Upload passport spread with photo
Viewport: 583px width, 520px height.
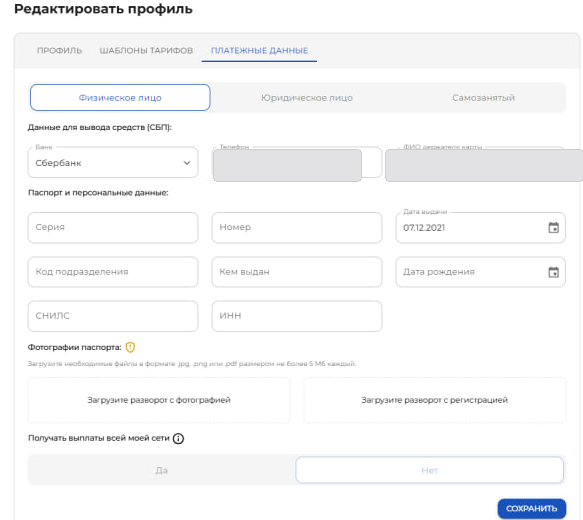159,400
